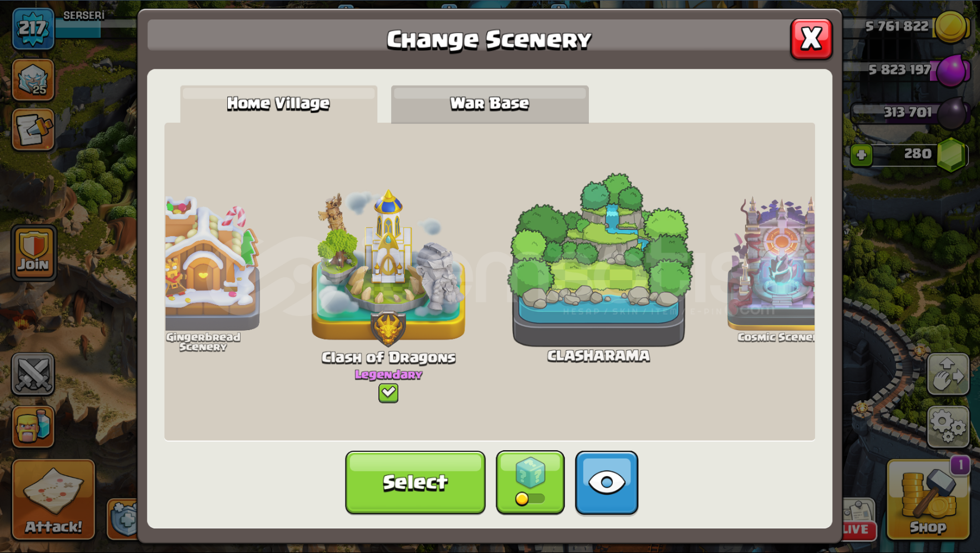Preview scenery with the eye button
Image resolution: width=980 pixels, height=553 pixels.
[x=607, y=482]
